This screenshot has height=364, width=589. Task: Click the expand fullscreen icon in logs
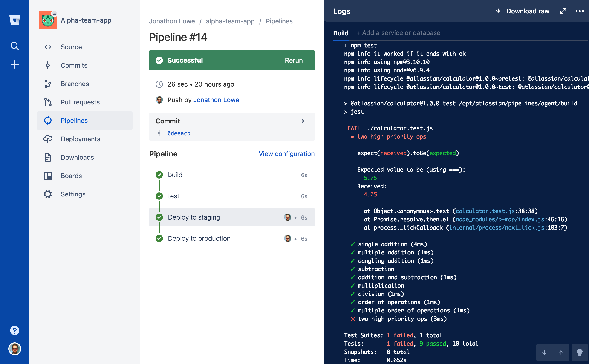click(x=563, y=11)
